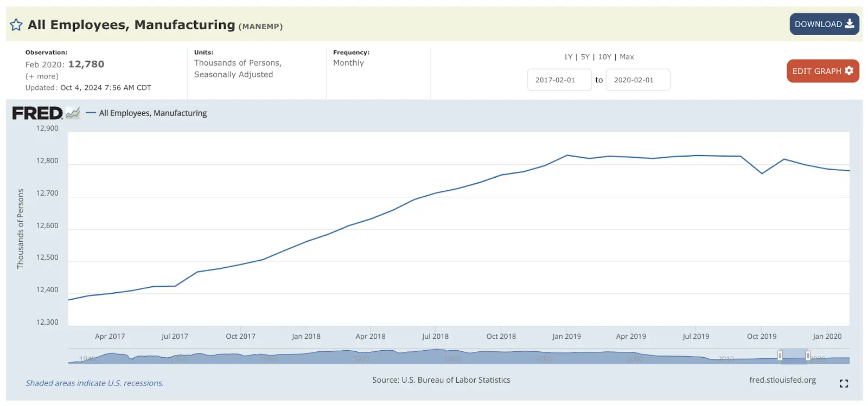Open the fred.stlouisfed.org link
868x406 pixels.
[782, 380]
